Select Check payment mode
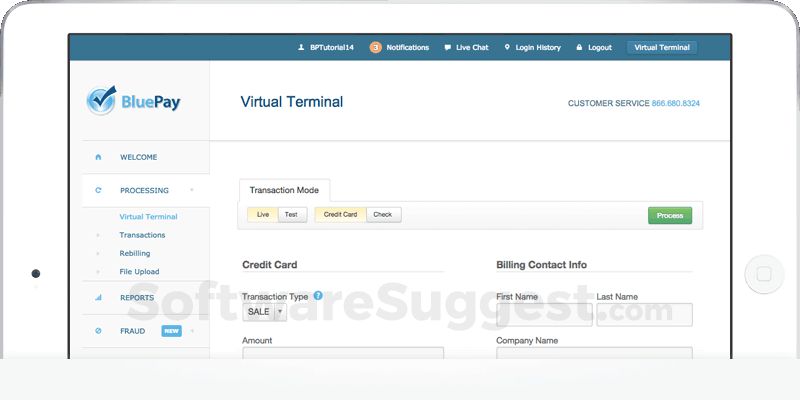The height and width of the screenshot is (400, 800). point(384,215)
